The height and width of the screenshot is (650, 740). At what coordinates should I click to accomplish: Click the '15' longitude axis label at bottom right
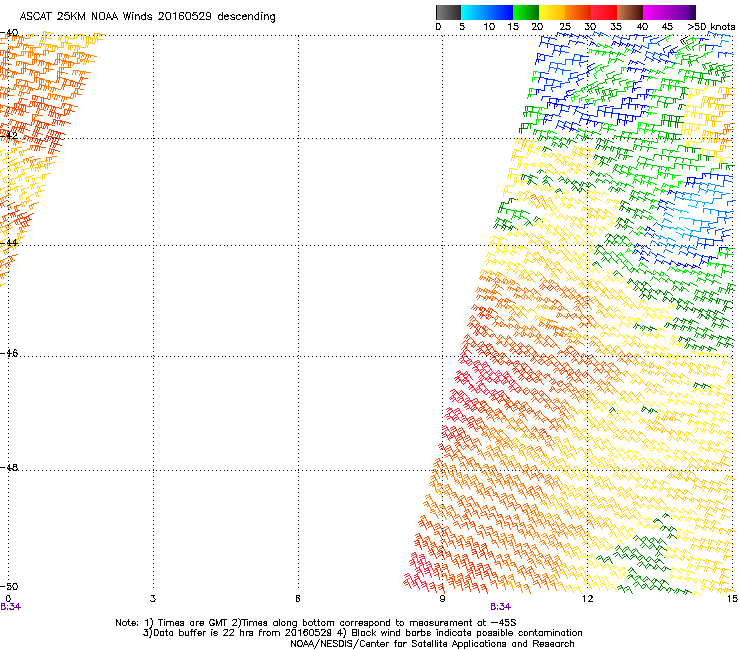732,599
